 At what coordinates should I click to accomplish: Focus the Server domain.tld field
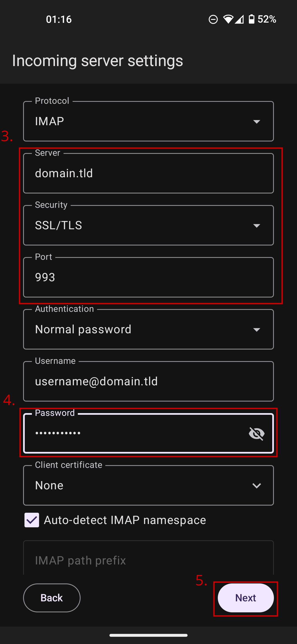click(148, 173)
